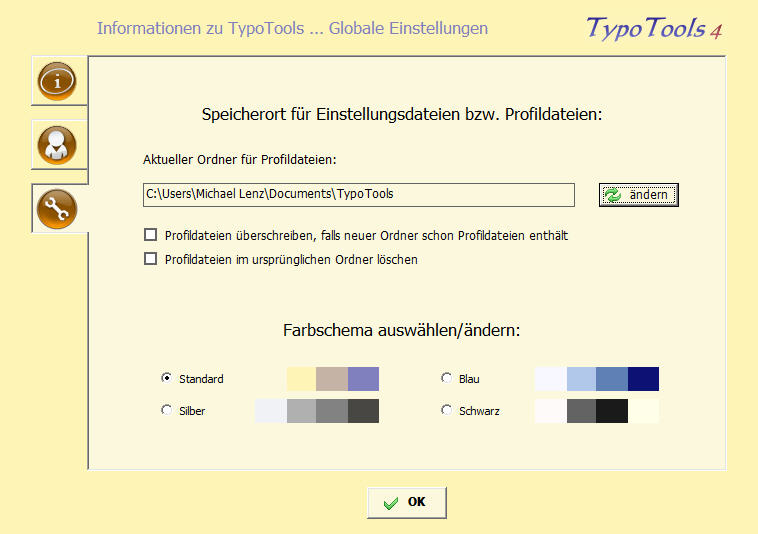Image resolution: width=758 pixels, height=534 pixels.
Task: Open the info tab icon
Action: pos(57,82)
